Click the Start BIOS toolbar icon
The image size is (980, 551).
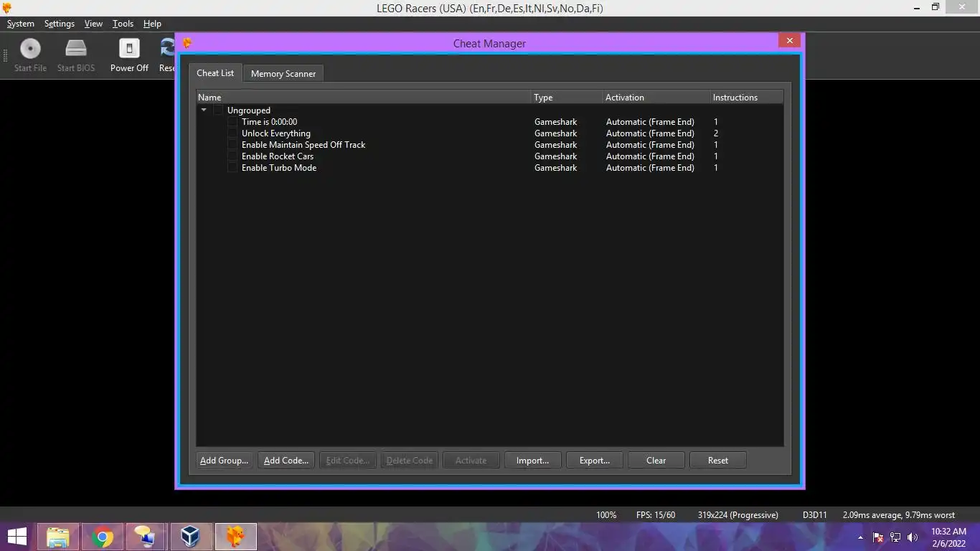coord(76,49)
